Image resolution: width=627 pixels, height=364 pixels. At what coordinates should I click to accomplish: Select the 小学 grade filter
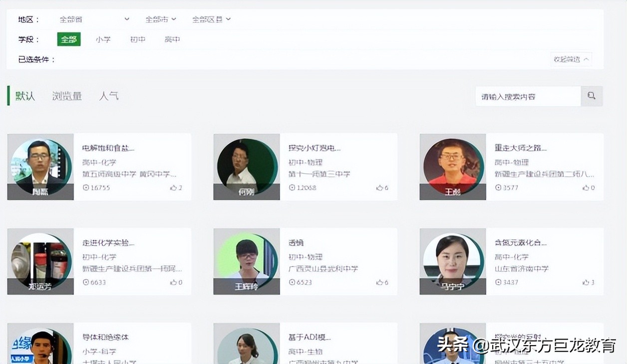point(103,39)
